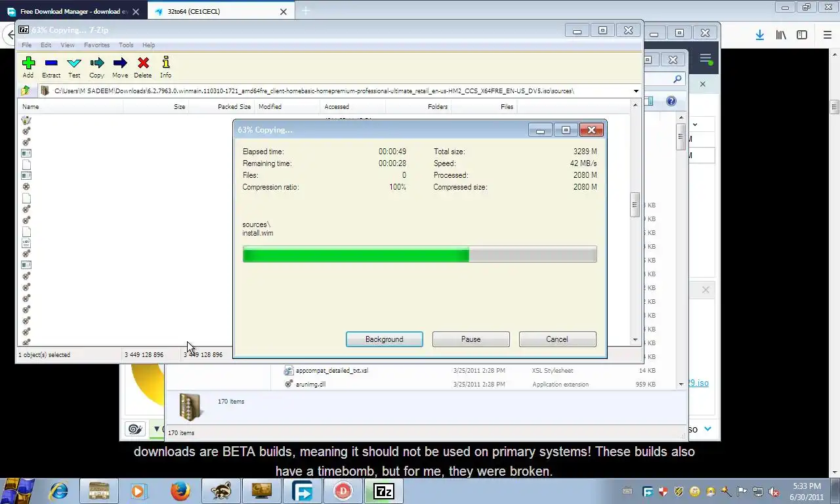The image size is (840, 504).
Task: Open the Edit menu in 7-Zip
Action: click(46, 45)
